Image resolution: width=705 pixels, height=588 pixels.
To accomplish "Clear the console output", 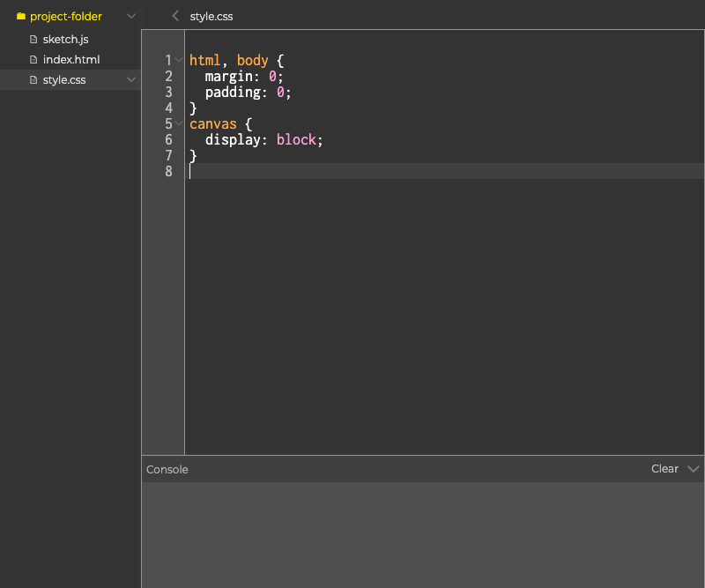I will (664, 469).
